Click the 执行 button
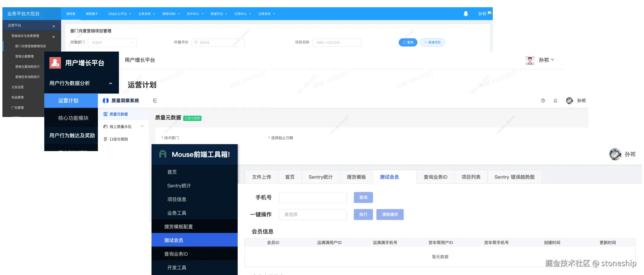This screenshot has height=275, width=644. pos(363,214)
